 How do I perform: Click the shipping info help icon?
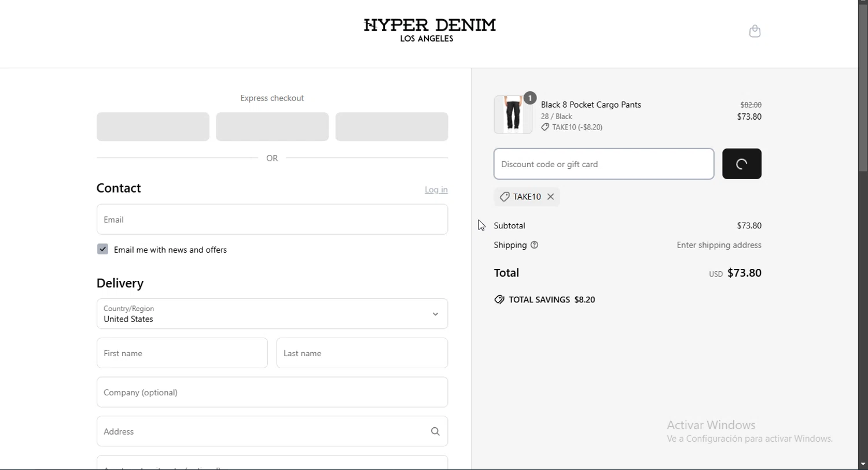pyautogui.click(x=535, y=245)
